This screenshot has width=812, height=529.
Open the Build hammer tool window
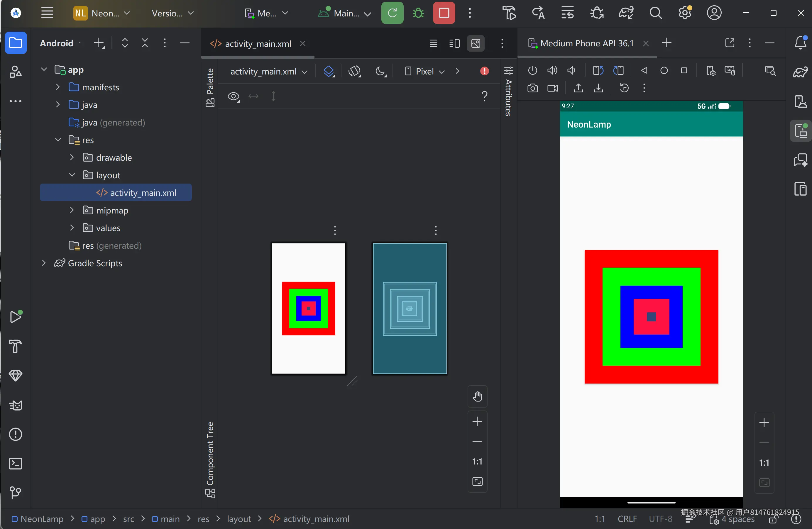point(16,346)
